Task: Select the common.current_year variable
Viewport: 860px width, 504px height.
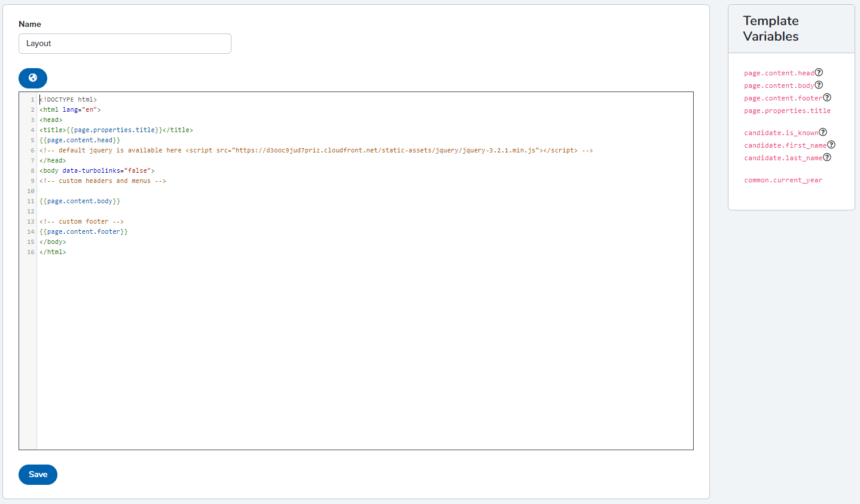Action: click(x=783, y=180)
